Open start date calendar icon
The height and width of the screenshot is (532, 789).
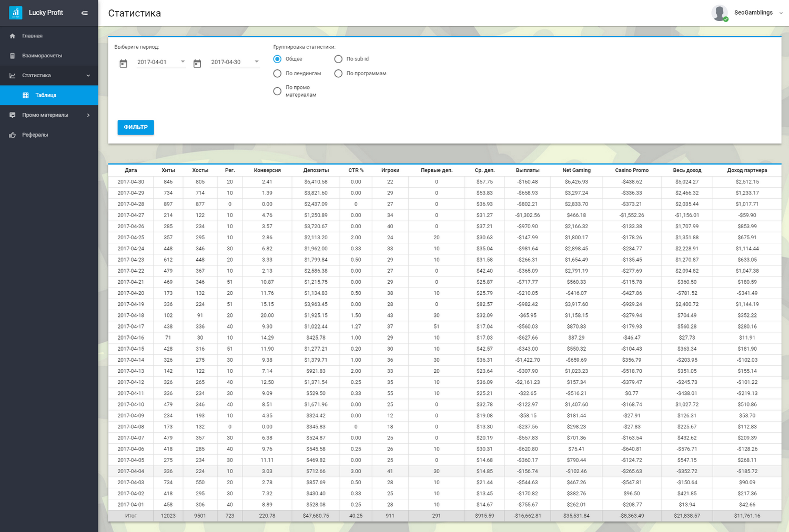(124, 64)
